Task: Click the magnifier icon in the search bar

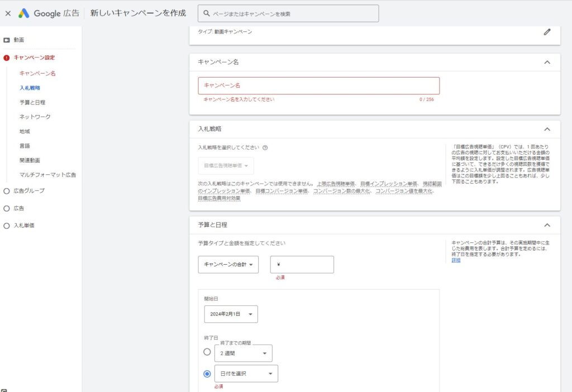Action: [x=208, y=13]
